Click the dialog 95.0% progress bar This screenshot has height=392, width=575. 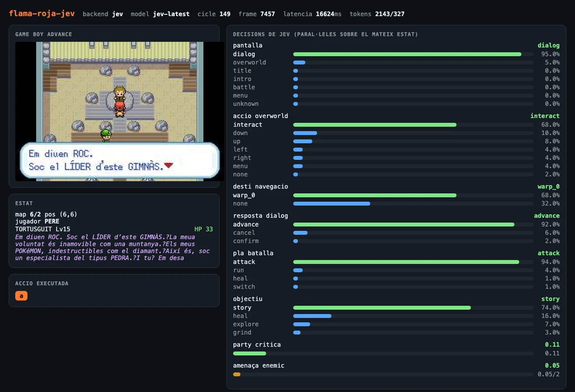pos(413,54)
